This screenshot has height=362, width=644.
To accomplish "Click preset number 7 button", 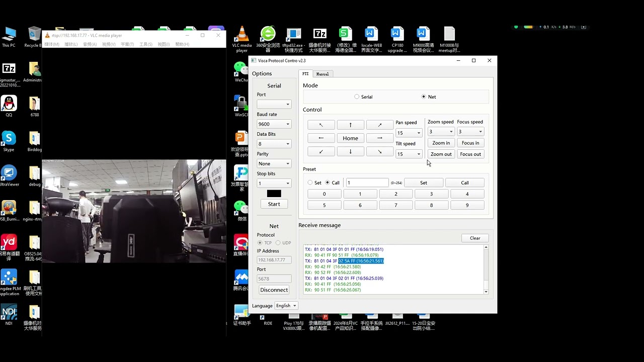I will click(x=395, y=205).
